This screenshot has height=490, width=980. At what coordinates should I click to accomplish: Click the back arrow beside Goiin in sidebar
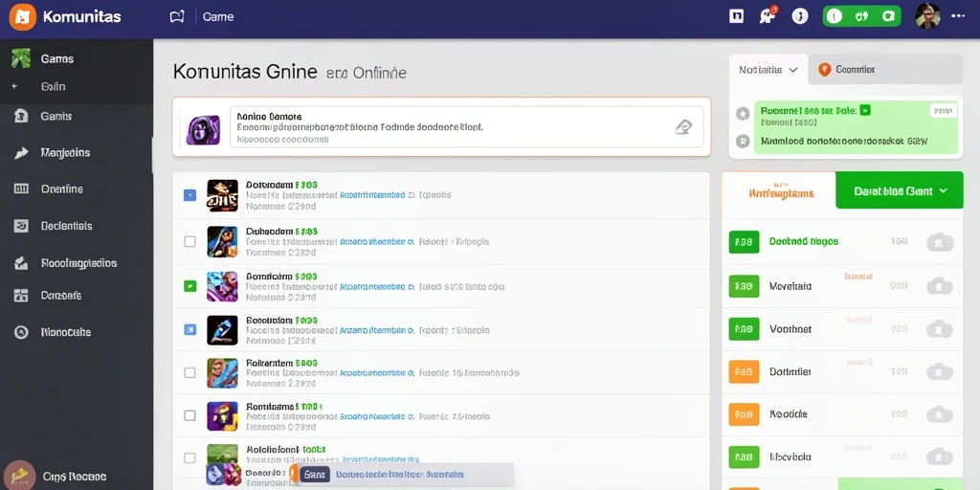[14, 86]
